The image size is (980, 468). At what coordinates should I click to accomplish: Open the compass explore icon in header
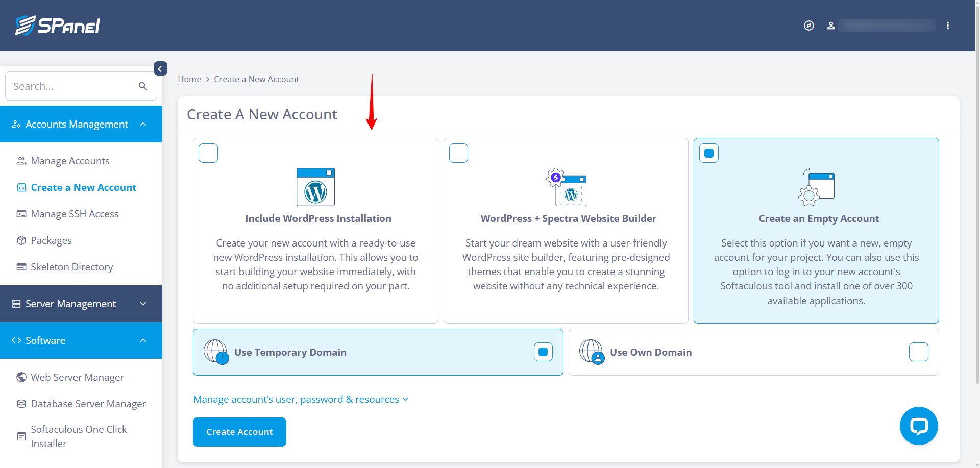pos(809,26)
